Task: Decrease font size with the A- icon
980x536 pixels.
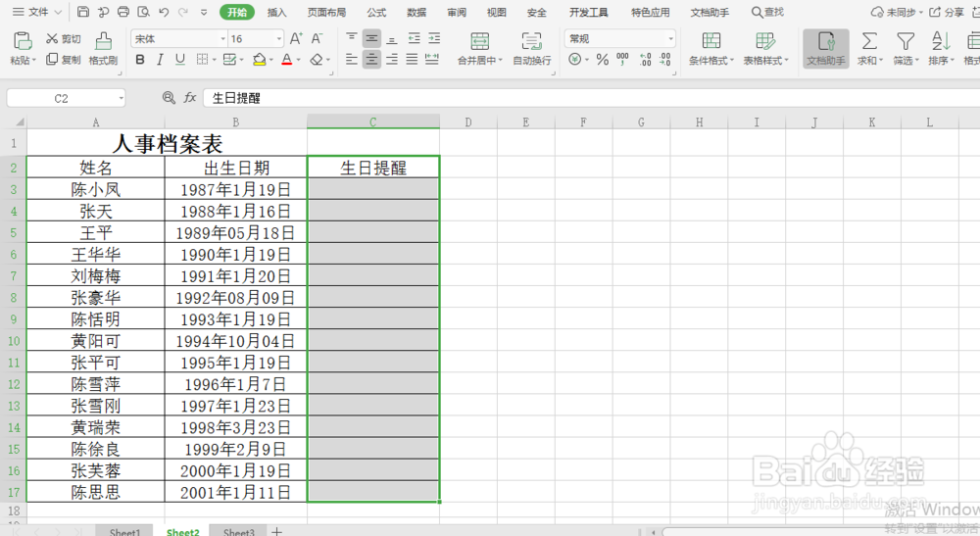Action: pyautogui.click(x=317, y=39)
